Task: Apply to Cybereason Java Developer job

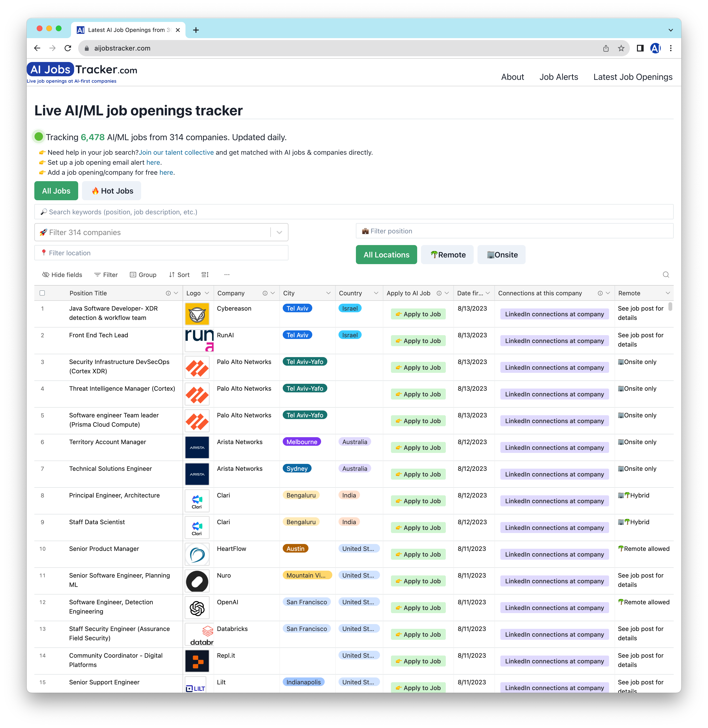Action: click(x=418, y=314)
